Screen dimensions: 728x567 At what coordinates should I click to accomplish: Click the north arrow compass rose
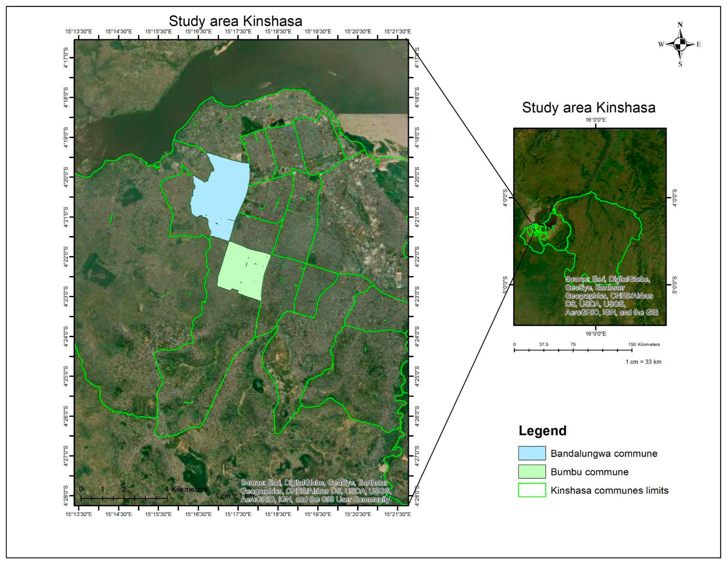click(x=680, y=44)
